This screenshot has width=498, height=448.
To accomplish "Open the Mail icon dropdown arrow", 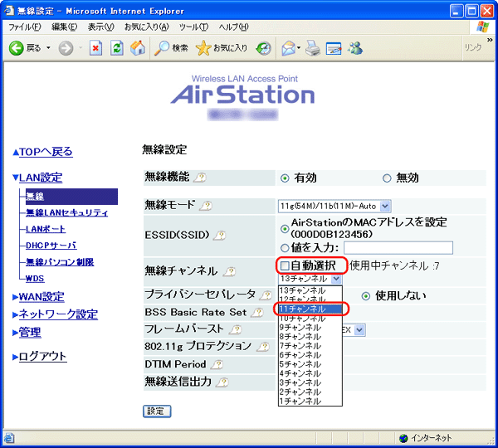I will pos(299,48).
